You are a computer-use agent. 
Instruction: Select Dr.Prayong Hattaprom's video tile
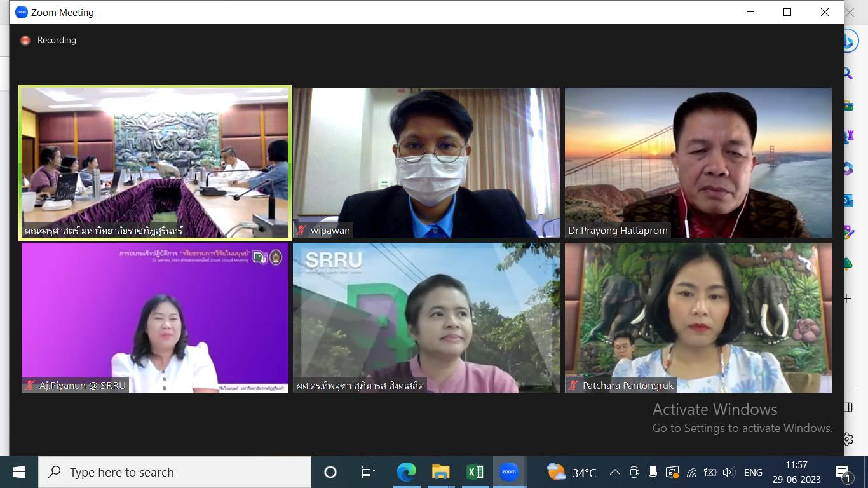(698, 163)
